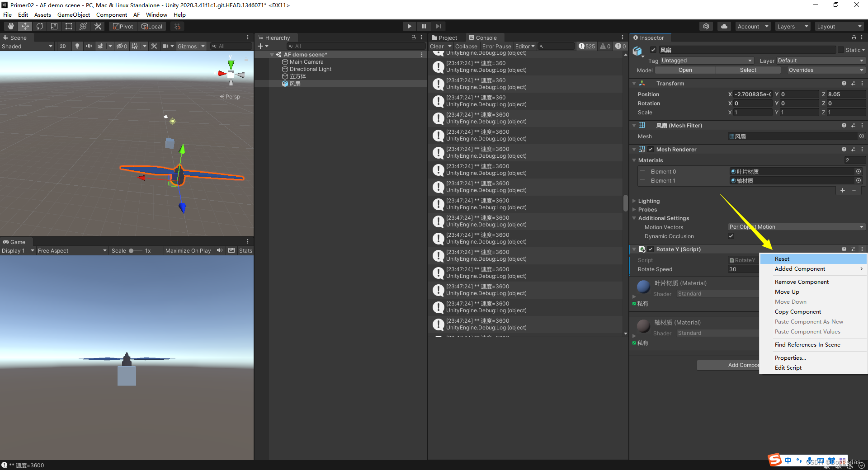Select the Move tool
Screen dimensions: 868x470
pos(25,26)
